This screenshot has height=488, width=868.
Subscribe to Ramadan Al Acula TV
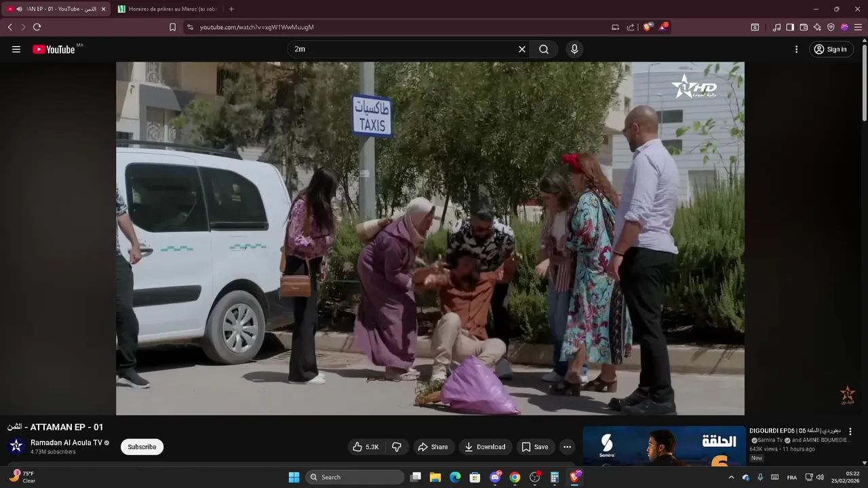click(142, 447)
